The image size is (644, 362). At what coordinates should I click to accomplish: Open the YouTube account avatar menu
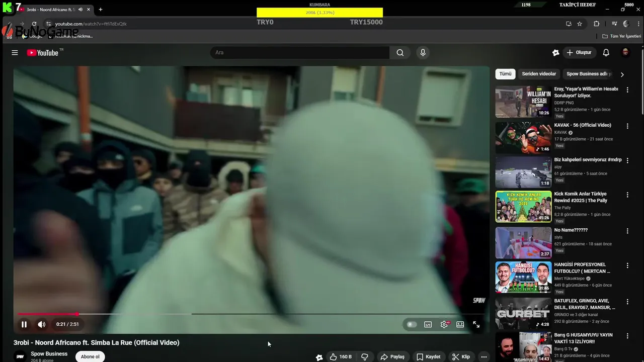coord(626,52)
